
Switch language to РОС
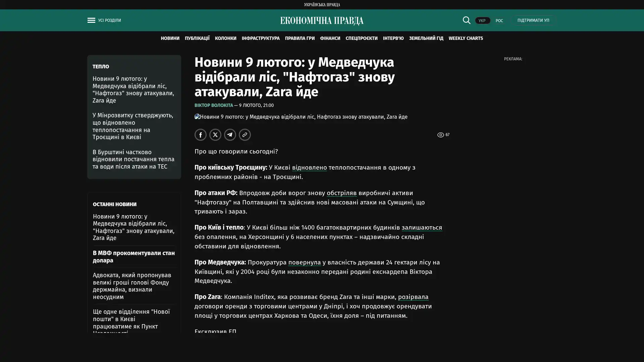pos(499,21)
